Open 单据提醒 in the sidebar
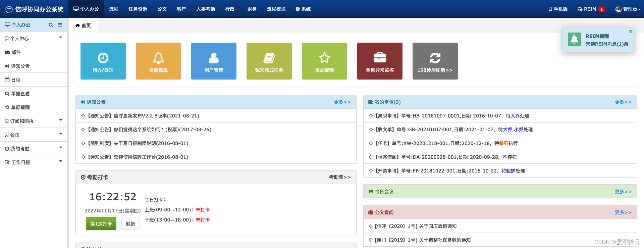The image size is (644, 248). (34, 107)
